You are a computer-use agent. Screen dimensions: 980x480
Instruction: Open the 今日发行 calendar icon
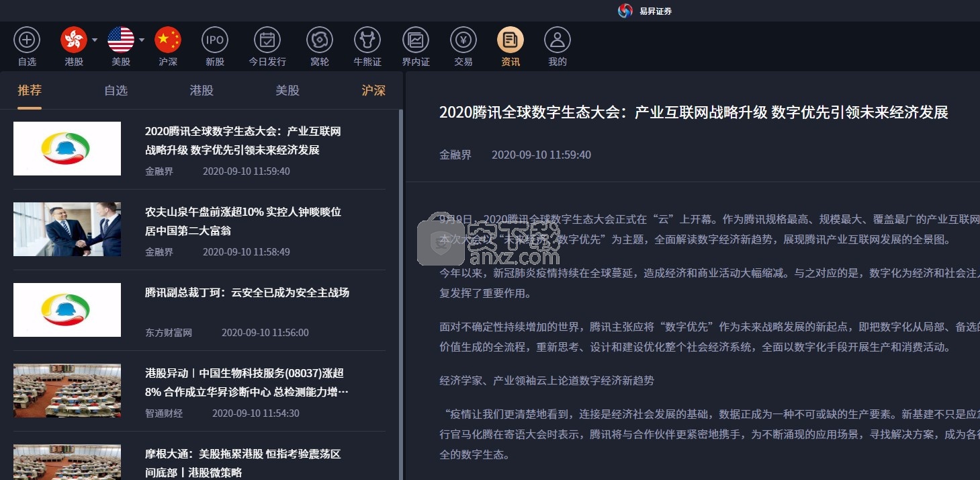click(x=267, y=40)
